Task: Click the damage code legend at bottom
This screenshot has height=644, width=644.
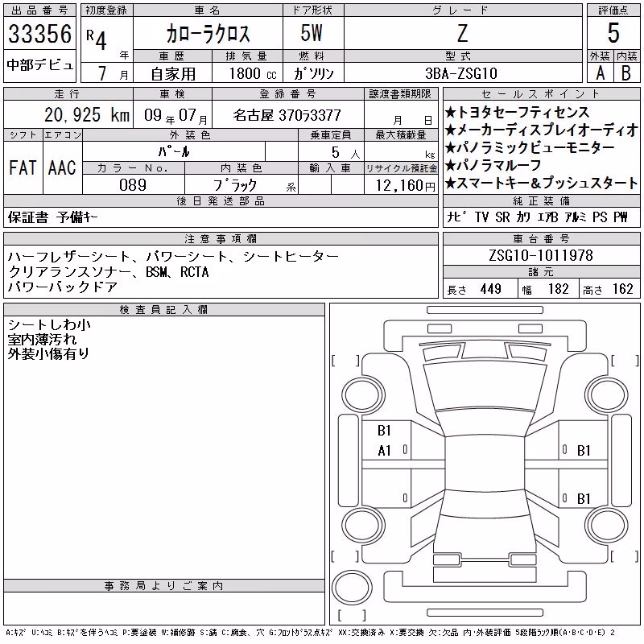Action: (x=310, y=634)
